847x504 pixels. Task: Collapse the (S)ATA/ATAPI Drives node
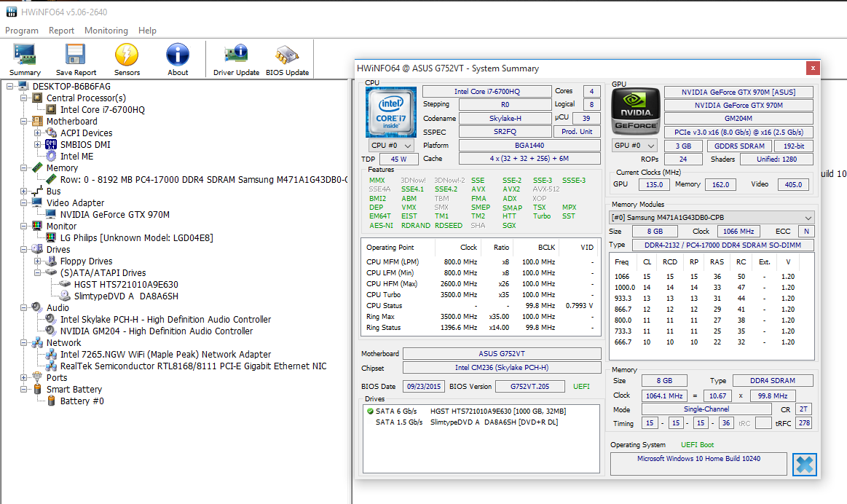point(37,273)
